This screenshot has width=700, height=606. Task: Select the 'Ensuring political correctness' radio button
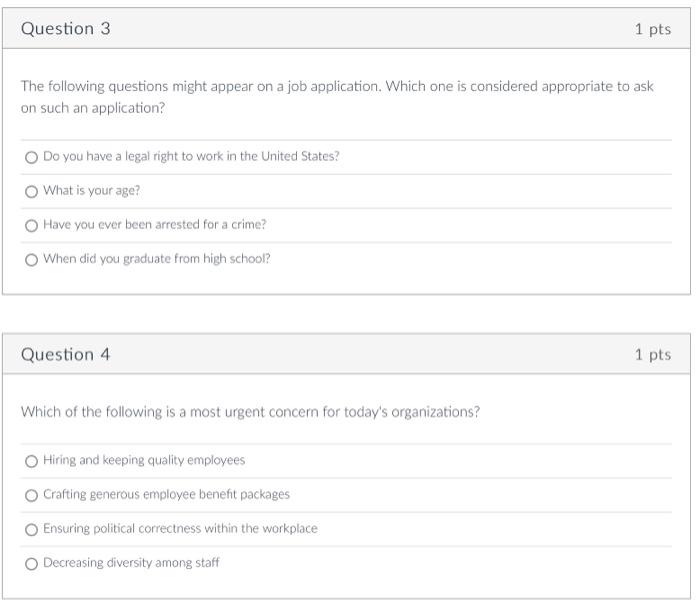[x=32, y=529]
